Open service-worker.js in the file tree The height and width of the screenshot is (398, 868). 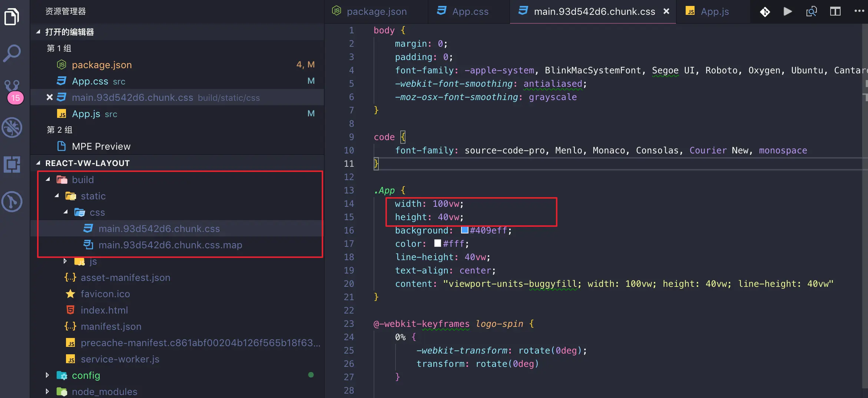[x=177, y=359]
